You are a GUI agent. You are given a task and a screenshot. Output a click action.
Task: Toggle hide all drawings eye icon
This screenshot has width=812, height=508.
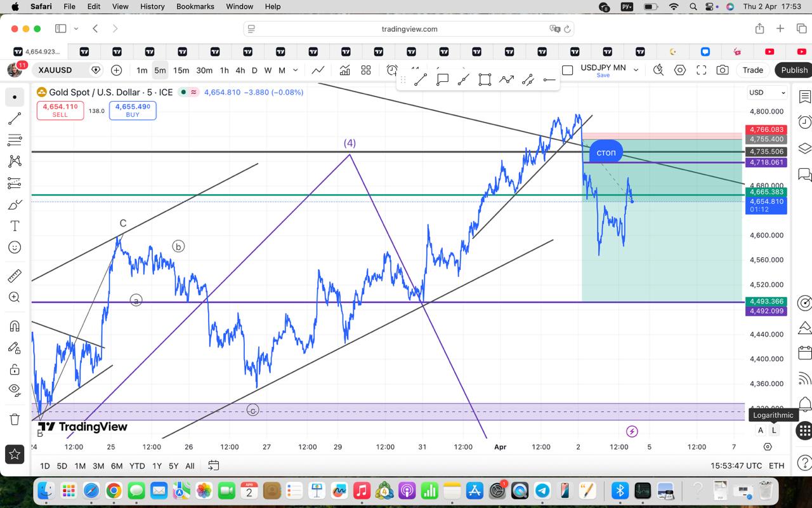(15, 389)
